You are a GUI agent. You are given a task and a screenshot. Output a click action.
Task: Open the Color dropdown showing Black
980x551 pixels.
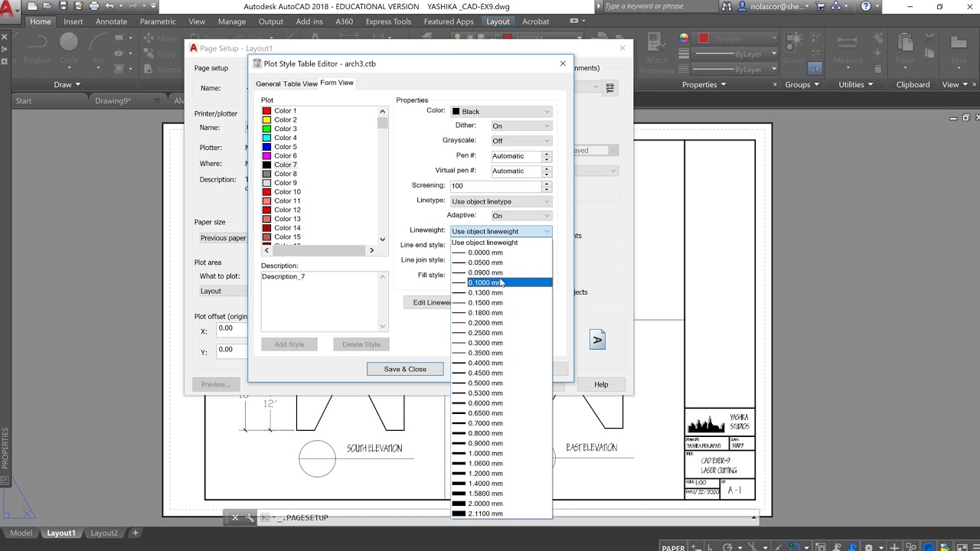pyautogui.click(x=501, y=112)
